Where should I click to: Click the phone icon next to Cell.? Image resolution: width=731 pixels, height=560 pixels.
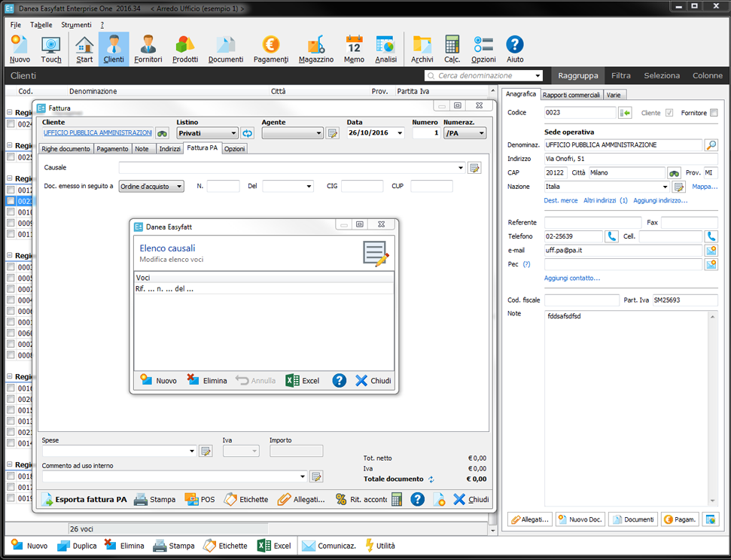[711, 236]
